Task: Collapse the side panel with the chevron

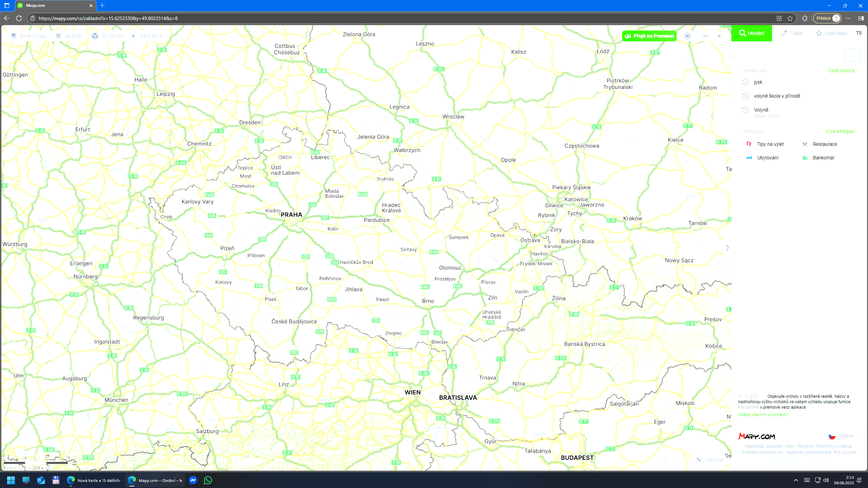Action: (x=727, y=248)
